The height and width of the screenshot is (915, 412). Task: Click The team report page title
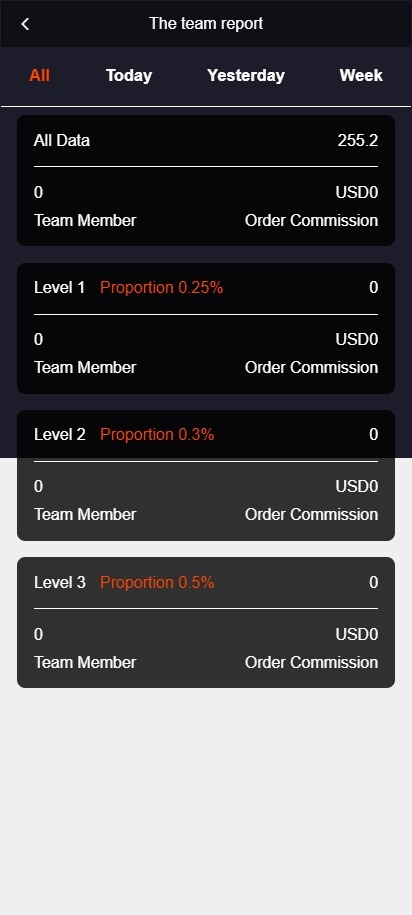pyautogui.click(x=206, y=24)
